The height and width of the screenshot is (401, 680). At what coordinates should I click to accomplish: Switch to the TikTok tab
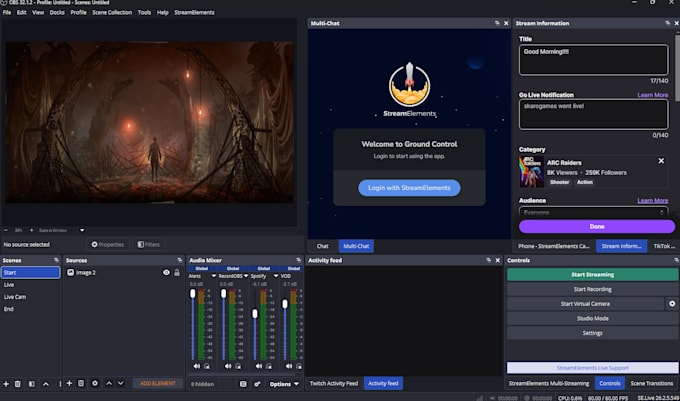pos(664,246)
